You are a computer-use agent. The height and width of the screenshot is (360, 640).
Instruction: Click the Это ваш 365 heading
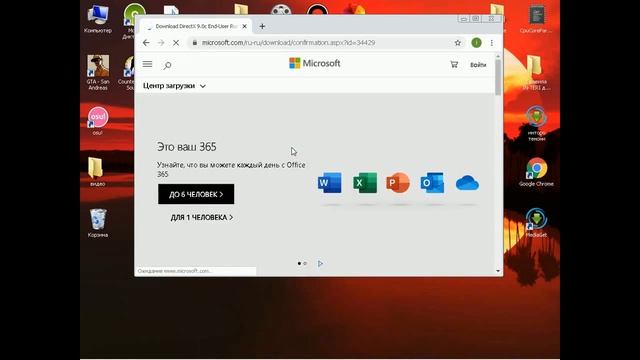pyautogui.click(x=187, y=147)
